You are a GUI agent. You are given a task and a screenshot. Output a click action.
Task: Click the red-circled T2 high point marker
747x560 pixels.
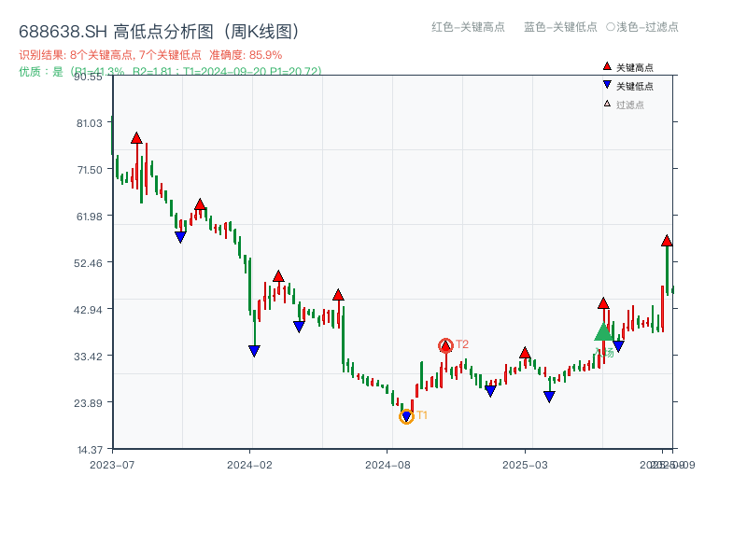point(444,343)
